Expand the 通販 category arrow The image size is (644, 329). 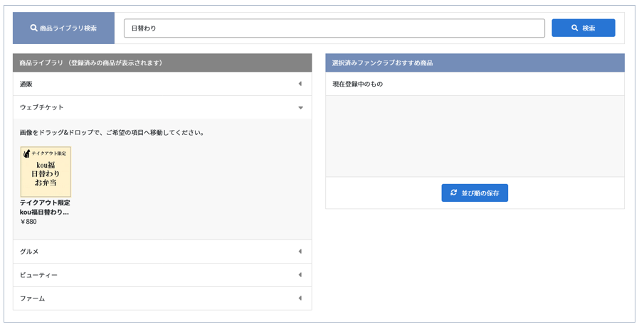(x=300, y=84)
